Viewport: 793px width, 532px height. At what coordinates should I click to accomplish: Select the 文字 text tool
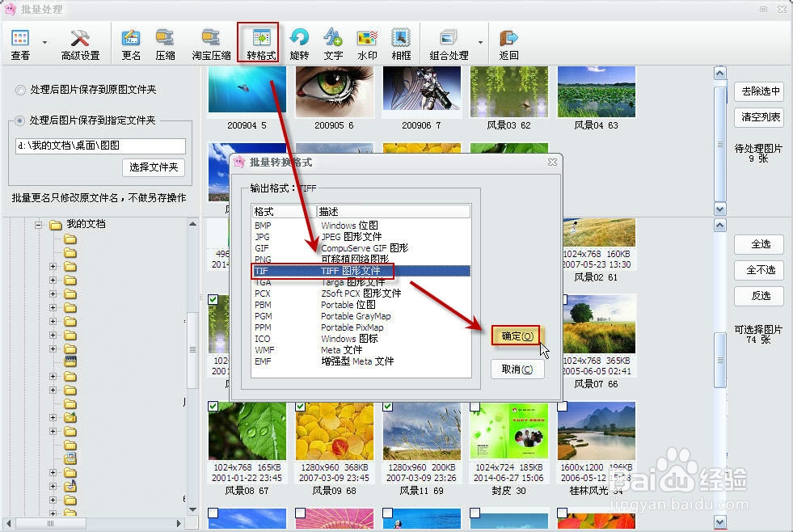pyautogui.click(x=333, y=44)
